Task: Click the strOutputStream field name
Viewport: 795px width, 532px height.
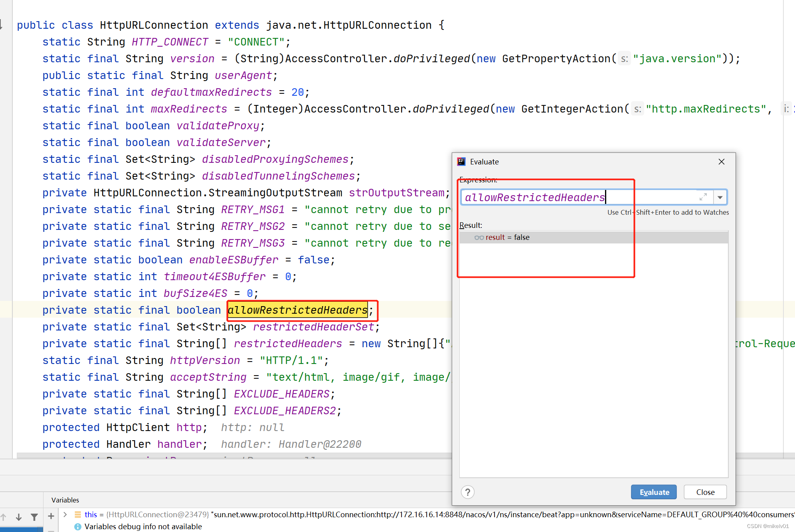Action: point(397,193)
